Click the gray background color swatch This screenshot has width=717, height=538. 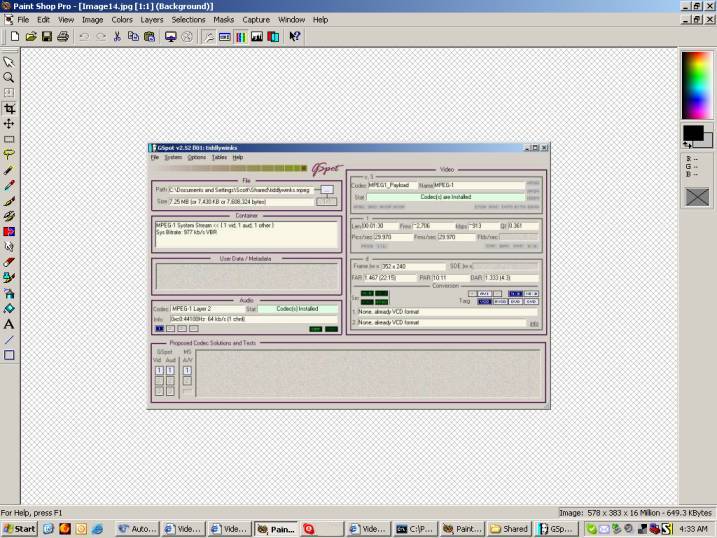pyautogui.click(x=708, y=141)
